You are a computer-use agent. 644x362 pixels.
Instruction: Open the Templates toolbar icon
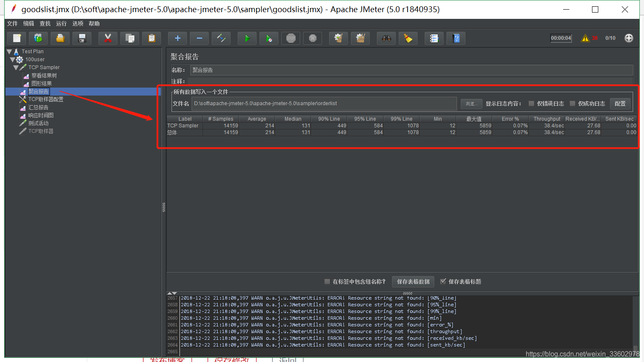(39, 38)
